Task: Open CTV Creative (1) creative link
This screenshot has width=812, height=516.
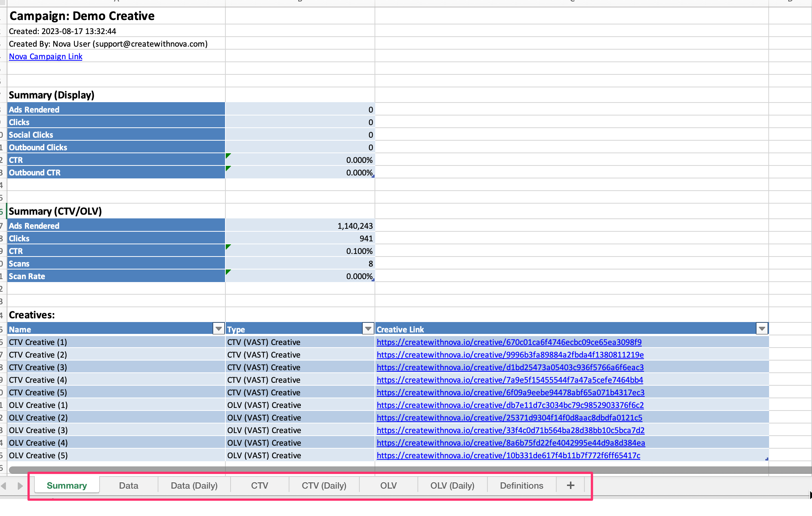Action: (509, 342)
